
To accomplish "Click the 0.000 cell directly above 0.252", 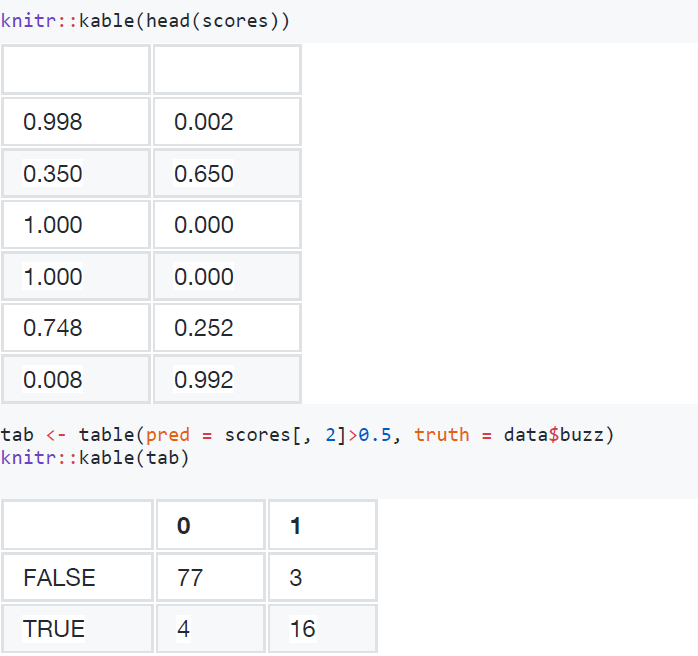I will coord(227,276).
